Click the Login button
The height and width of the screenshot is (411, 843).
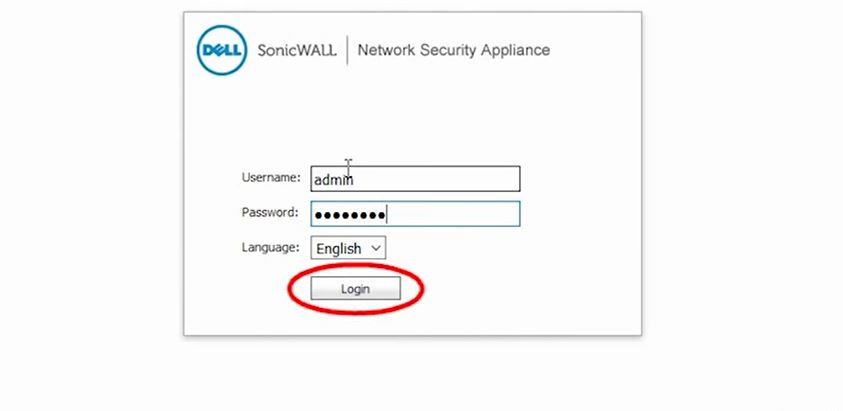(x=355, y=288)
